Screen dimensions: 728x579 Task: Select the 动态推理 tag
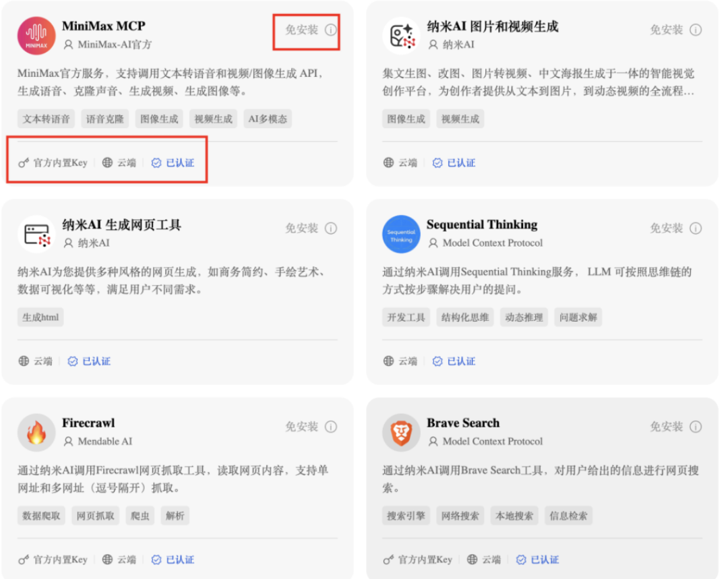point(524,317)
